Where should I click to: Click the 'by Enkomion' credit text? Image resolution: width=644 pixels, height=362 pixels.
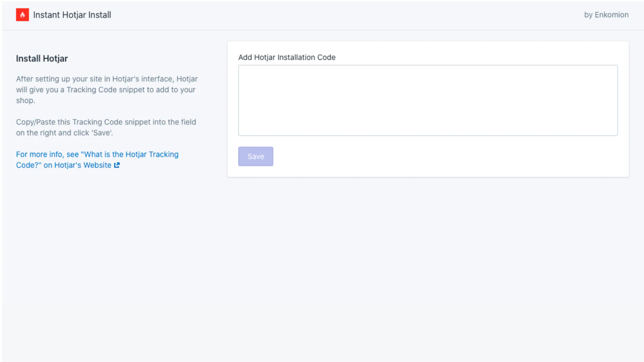click(606, 15)
